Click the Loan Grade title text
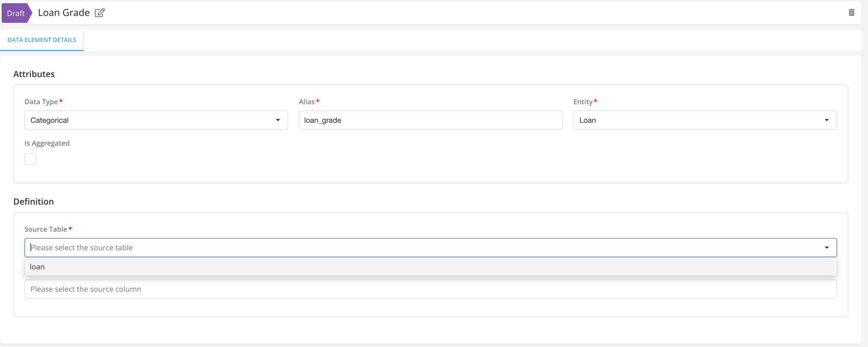Screen dimensions: 868x347 pos(64,13)
